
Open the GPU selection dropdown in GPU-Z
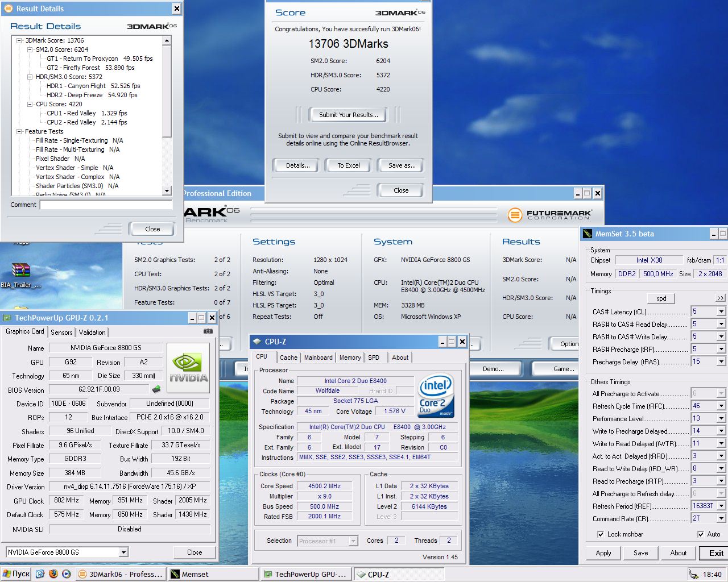click(x=123, y=552)
